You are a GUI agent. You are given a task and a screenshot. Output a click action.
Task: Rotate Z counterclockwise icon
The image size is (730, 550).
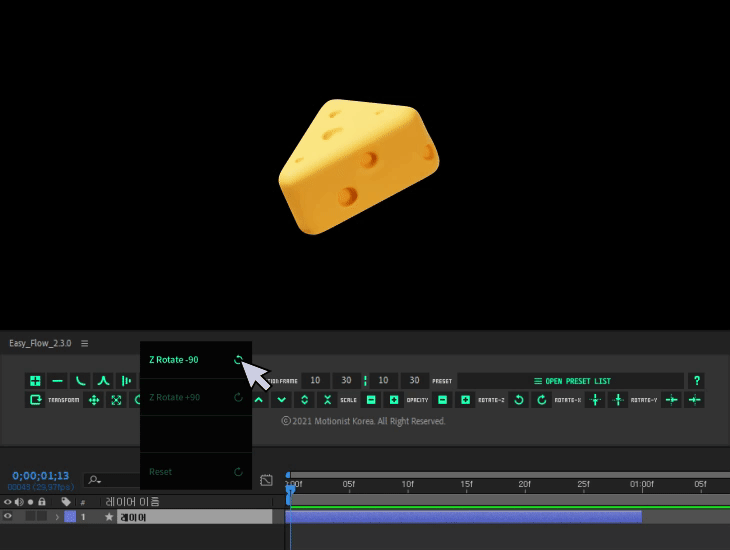[x=519, y=400]
